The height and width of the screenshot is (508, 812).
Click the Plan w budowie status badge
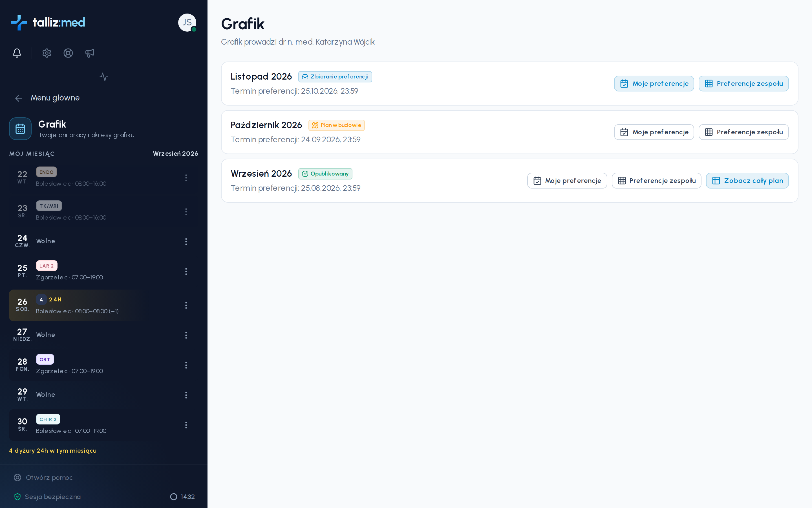336,125
